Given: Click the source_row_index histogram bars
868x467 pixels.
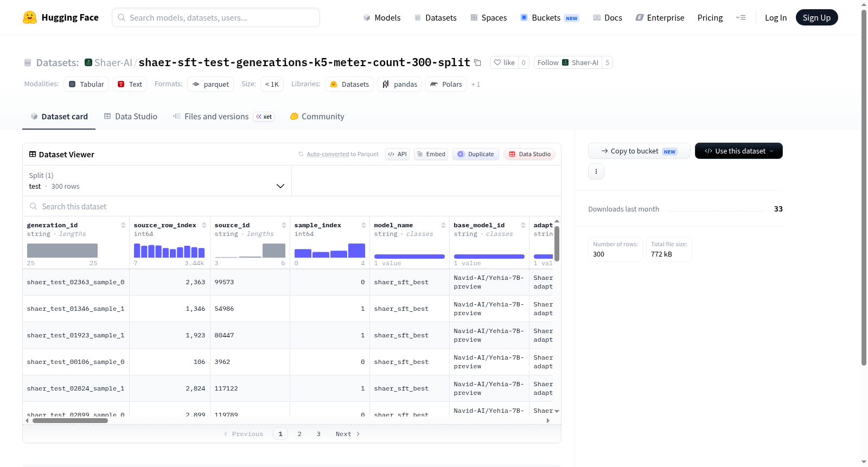Looking at the screenshot, I should tap(169, 251).
